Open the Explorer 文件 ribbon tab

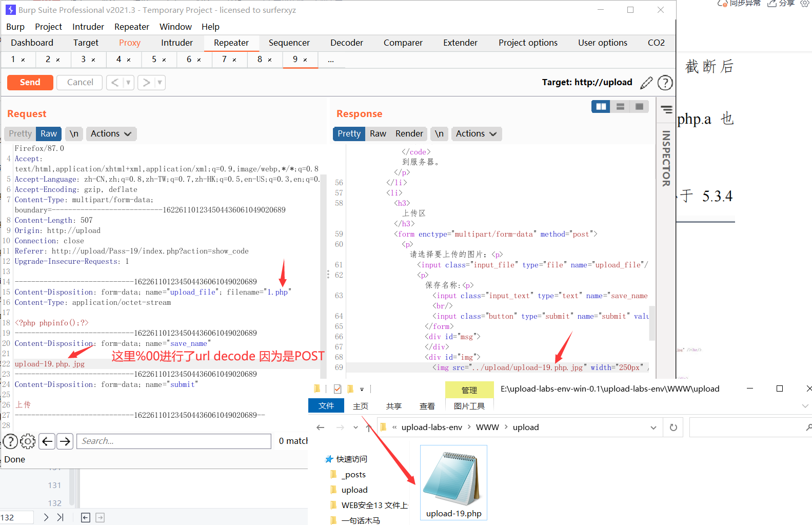click(326, 406)
